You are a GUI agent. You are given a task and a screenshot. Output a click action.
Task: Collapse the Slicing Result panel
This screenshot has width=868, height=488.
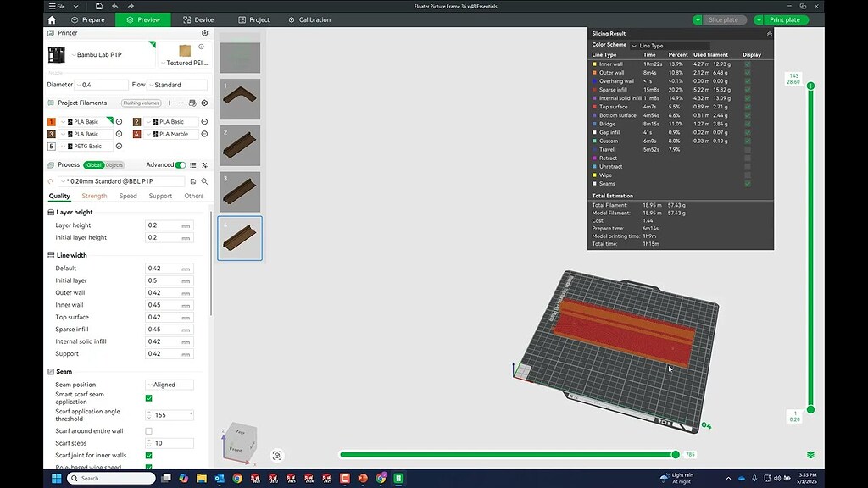(769, 34)
